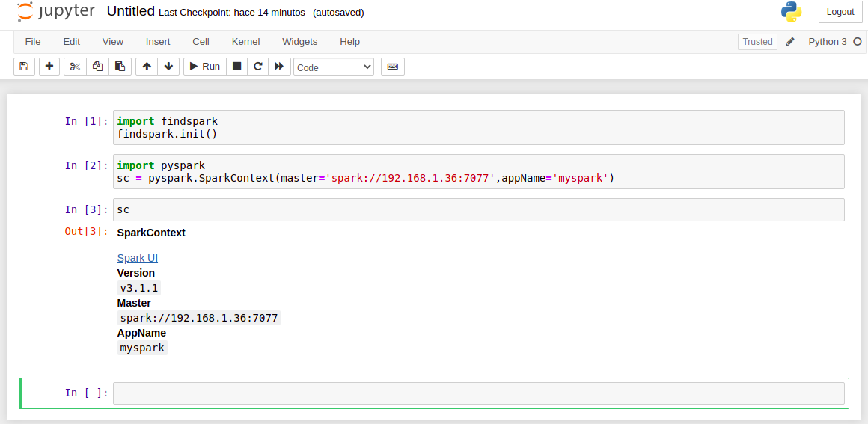
Task: Interrupt the kernel with stop icon
Action: tap(237, 67)
